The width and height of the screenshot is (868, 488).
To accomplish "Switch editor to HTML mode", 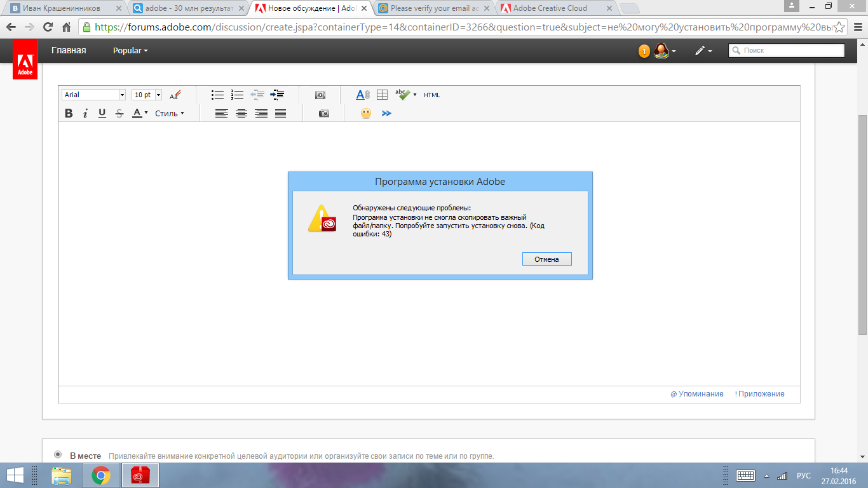I will 432,95.
